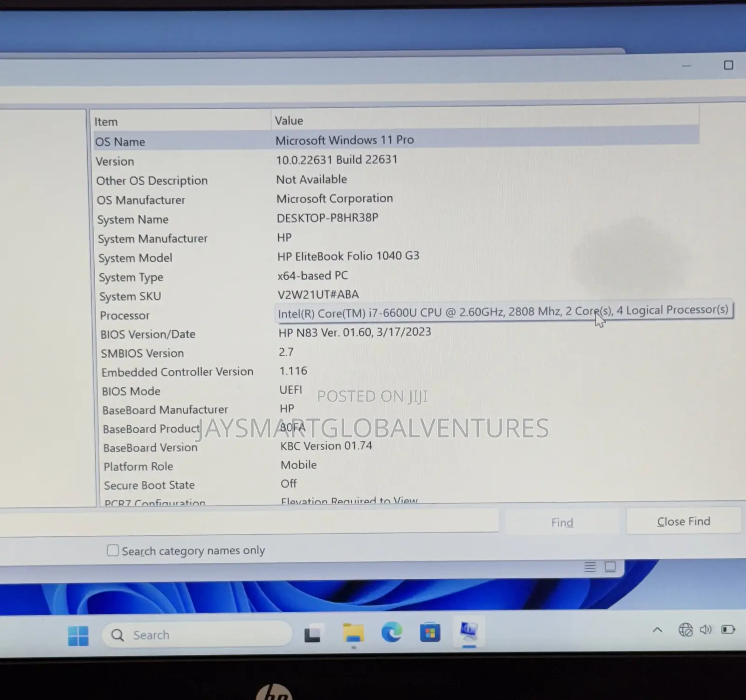Click the HP EliteBook Folio 1040 G3 value

click(348, 256)
